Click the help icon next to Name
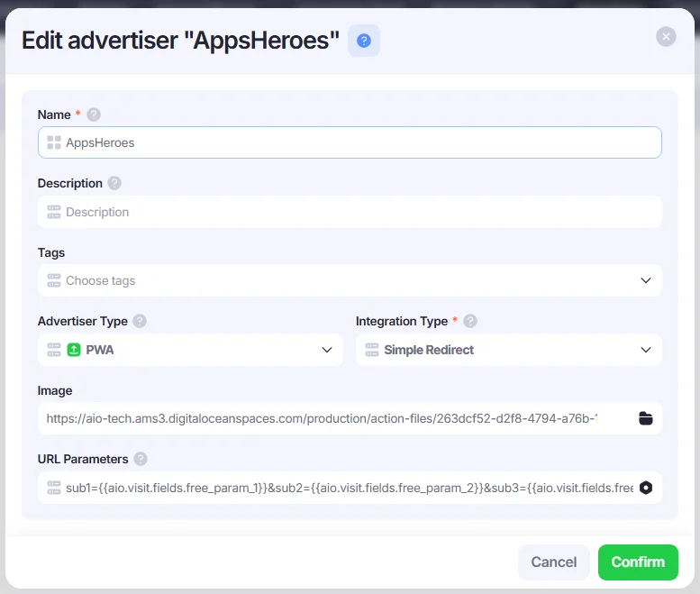This screenshot has width=700, height=594. tap(94, 114)
